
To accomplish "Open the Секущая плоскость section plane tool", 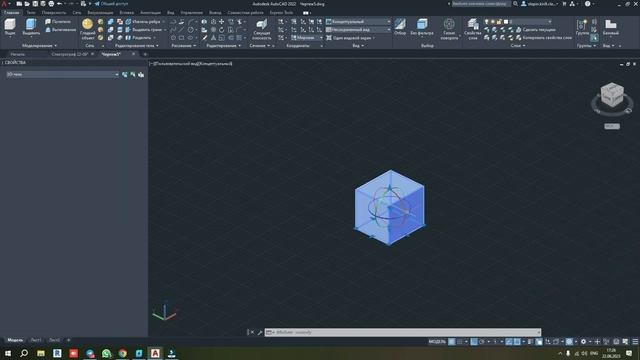I will tap(261, 29).
